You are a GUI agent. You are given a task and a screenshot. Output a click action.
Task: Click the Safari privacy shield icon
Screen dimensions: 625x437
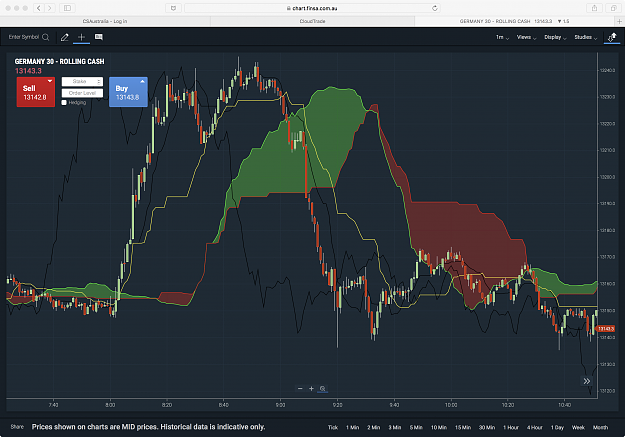pos(173,8)
